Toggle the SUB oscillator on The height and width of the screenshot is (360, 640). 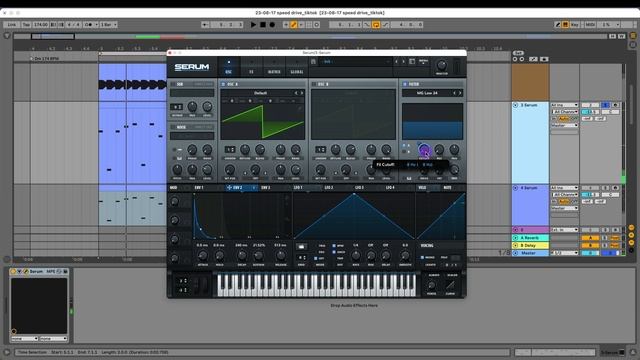(x=173, y=84)
